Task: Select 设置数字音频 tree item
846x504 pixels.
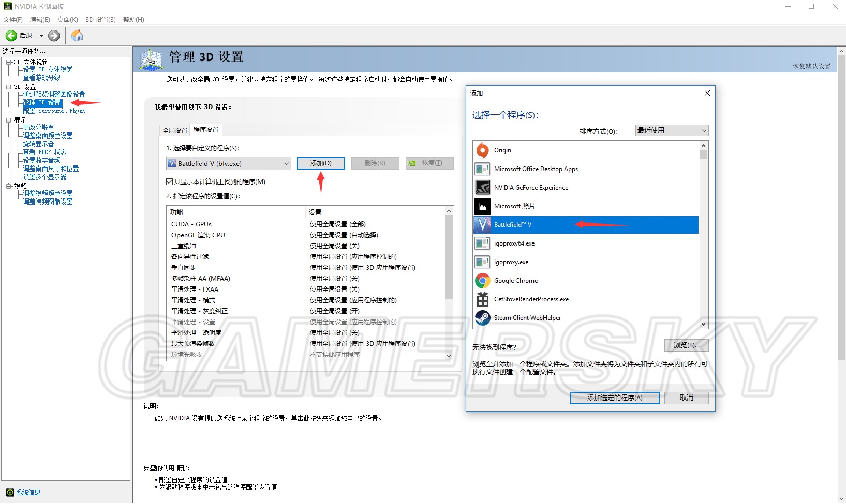Action: (41, 160)
